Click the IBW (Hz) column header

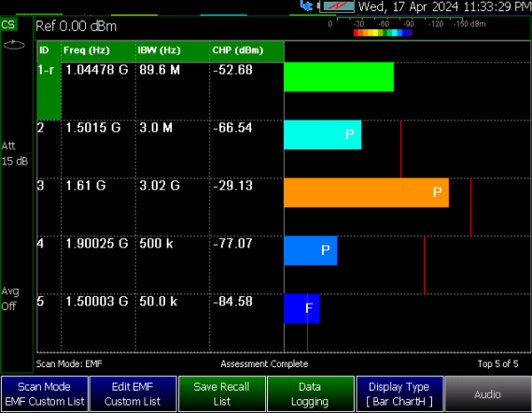(173, 51)
